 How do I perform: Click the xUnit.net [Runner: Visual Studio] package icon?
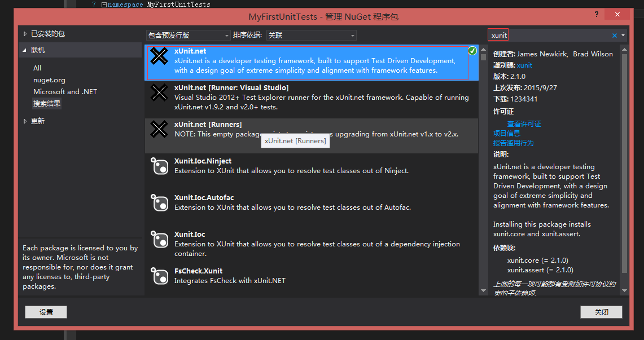(x=159, y=92)
